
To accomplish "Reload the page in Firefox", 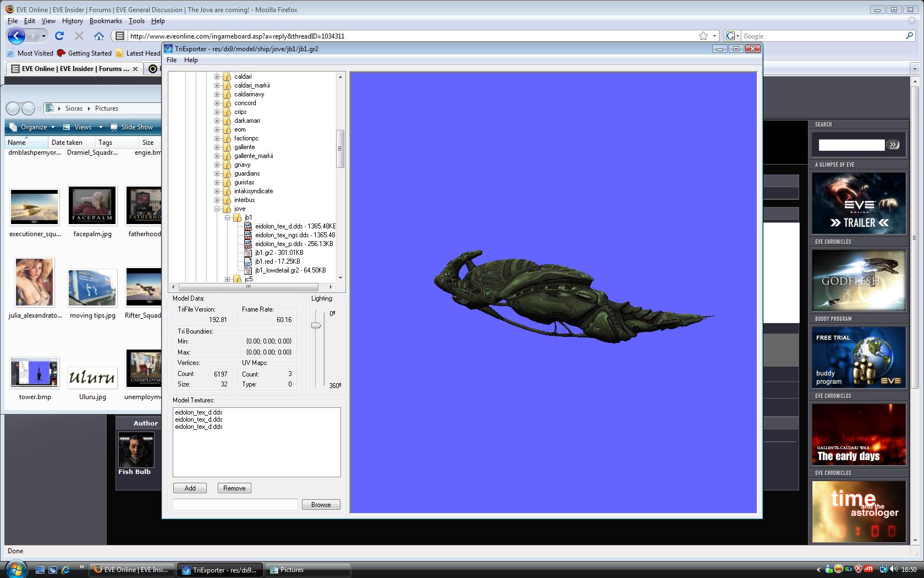I will point(59,36).
